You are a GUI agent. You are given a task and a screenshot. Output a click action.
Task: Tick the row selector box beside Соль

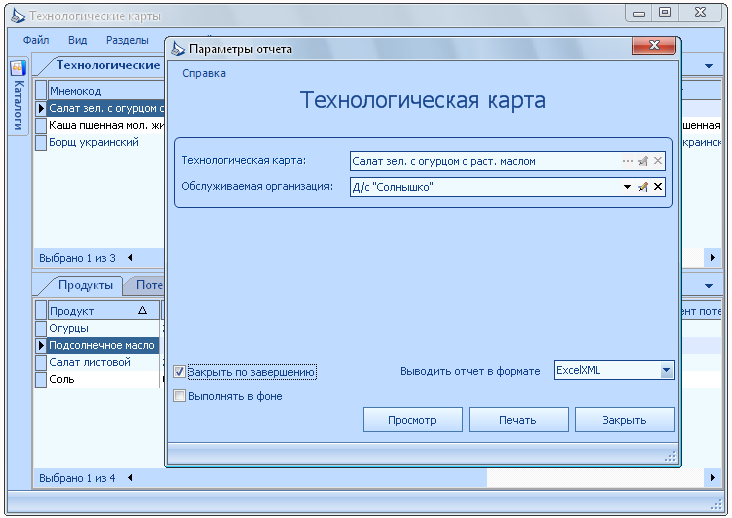click(x=41, y=379)
